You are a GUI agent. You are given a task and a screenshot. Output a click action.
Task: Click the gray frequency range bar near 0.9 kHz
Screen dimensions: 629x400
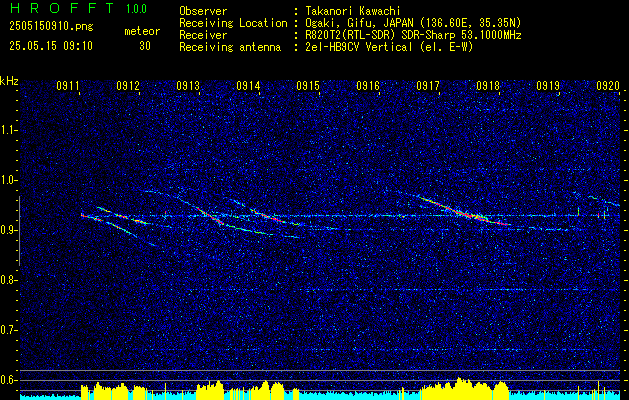click(20, 231)
